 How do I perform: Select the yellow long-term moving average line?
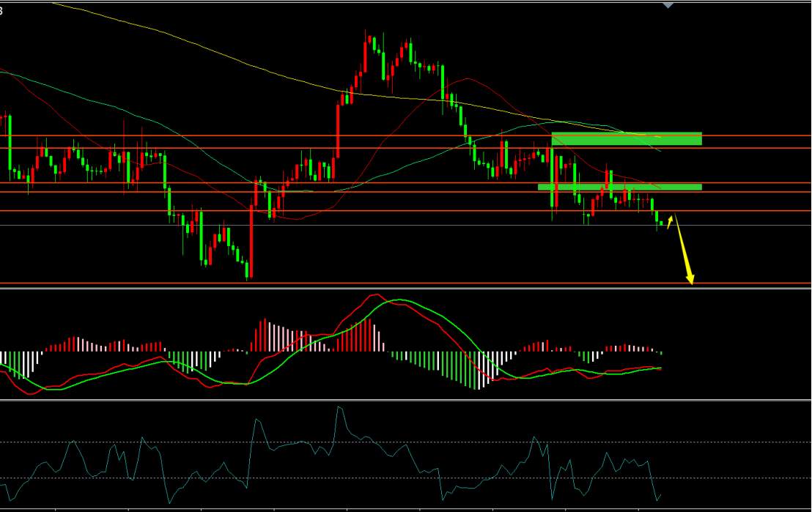pos(358,94)
